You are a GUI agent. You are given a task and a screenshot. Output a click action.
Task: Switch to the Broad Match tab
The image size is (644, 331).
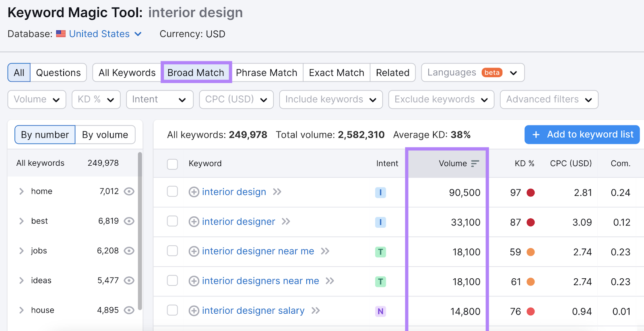pos(196,73)
